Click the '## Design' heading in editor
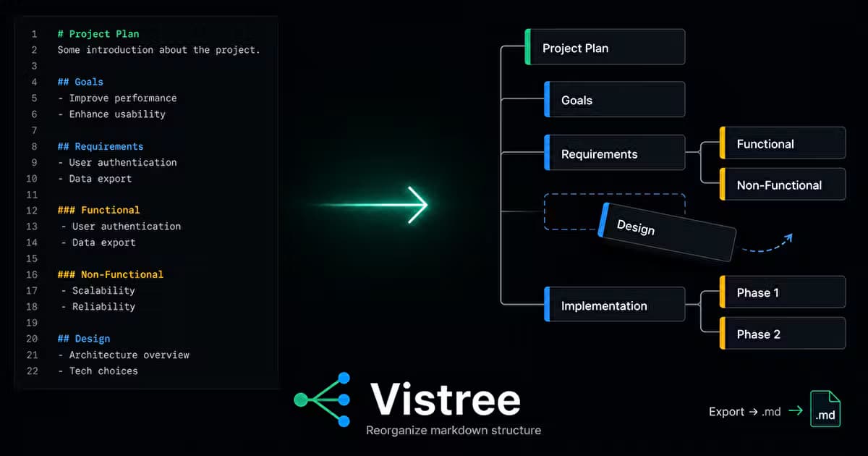868x456 pixels. (84, 338)
